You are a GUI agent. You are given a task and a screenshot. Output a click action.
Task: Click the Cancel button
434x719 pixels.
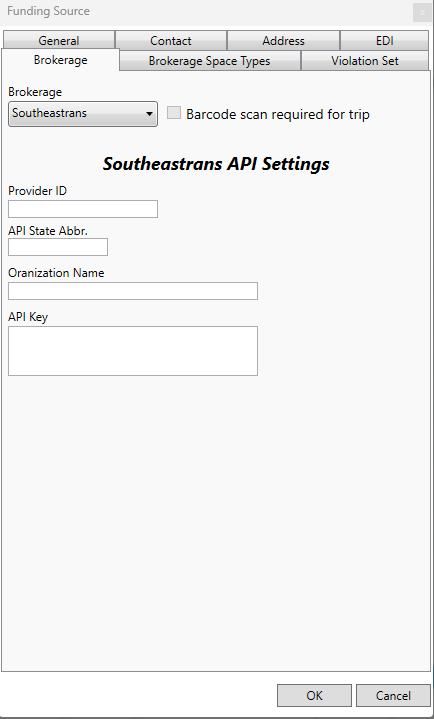click(x=393, y=696)
